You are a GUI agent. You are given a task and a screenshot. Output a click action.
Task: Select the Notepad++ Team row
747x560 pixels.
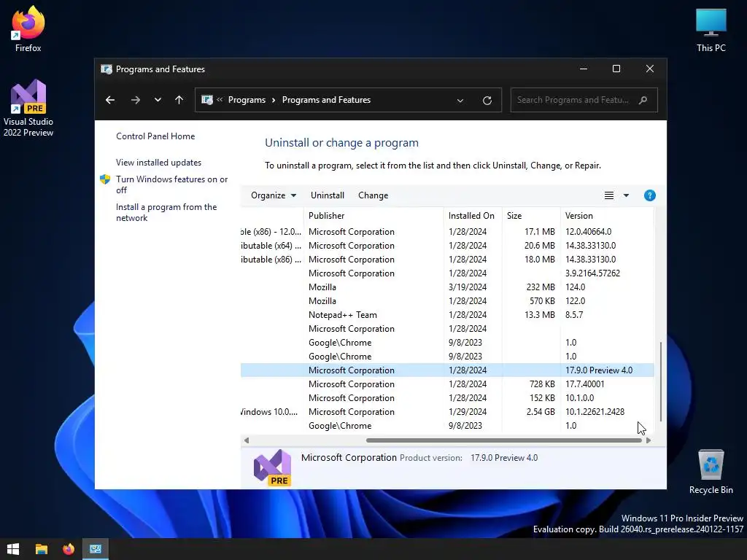[447, 315]
